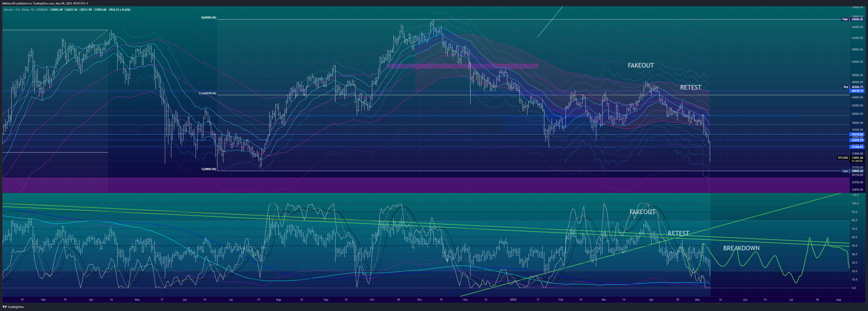Click the RETEST annotation in the oscillator pane

(x=678, y=233)
